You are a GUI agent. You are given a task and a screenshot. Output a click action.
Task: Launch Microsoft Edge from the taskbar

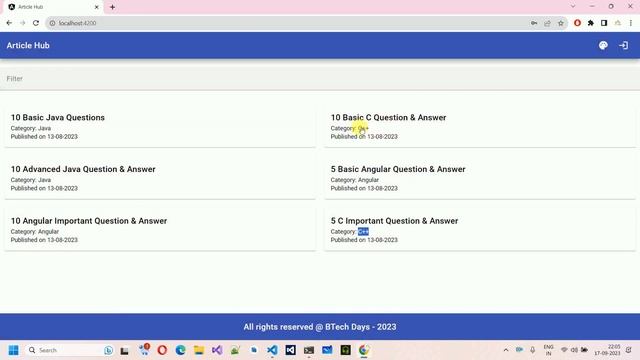[x=180, y=350]
